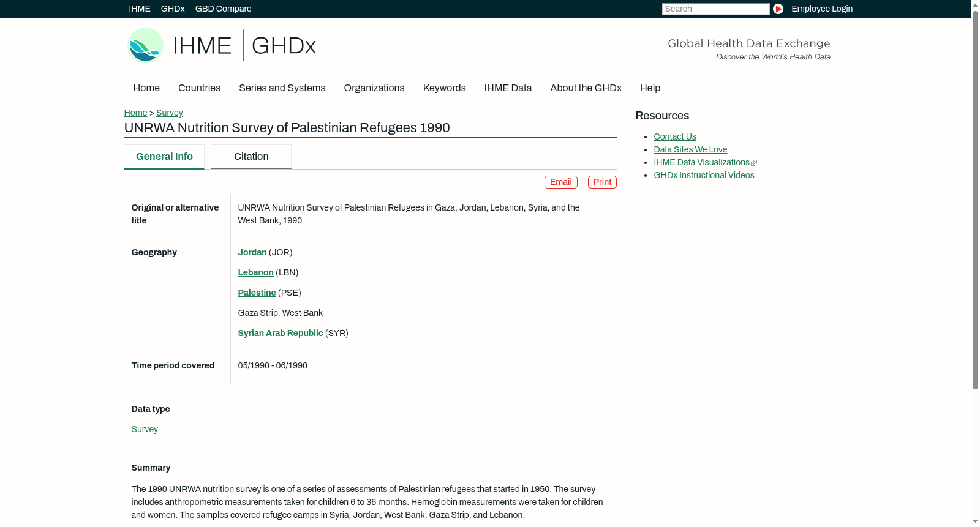The image size is (980, 527).
Task: Open the Organizations menu
Action: (374, 88)
